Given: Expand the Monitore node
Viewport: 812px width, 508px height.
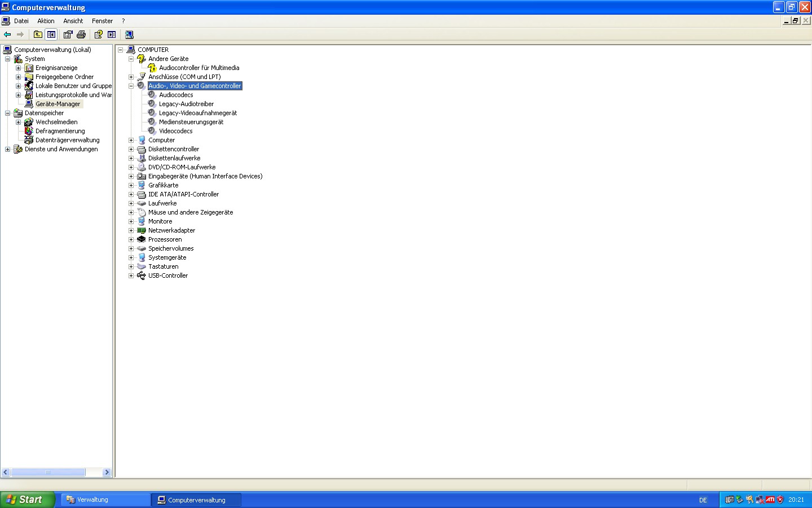Looking at the screenshot, I should point(131,221).
